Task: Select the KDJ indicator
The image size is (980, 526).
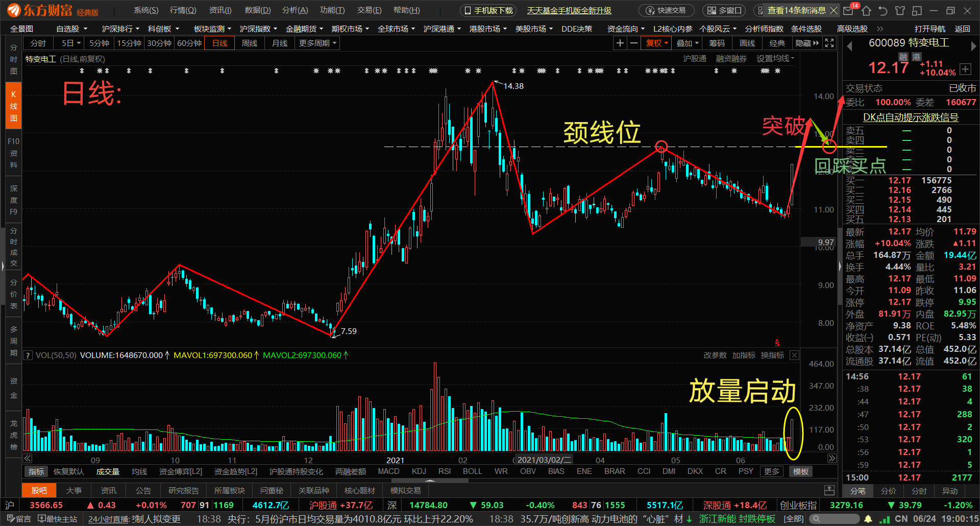Action: (x=419, y=471)
